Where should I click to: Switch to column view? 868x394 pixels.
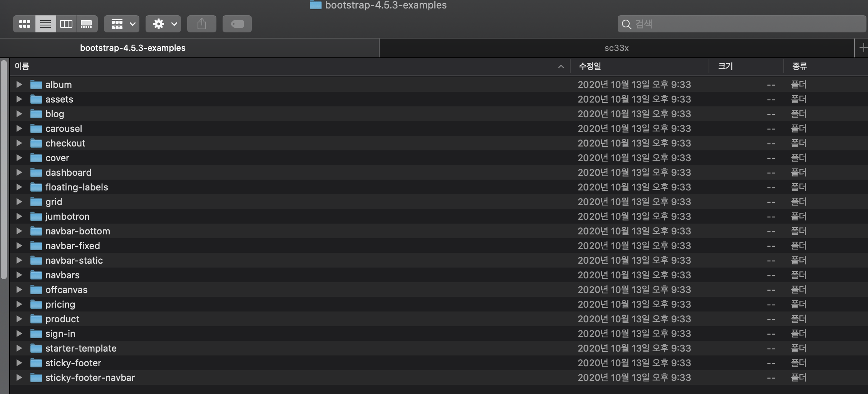pos(66,24)
